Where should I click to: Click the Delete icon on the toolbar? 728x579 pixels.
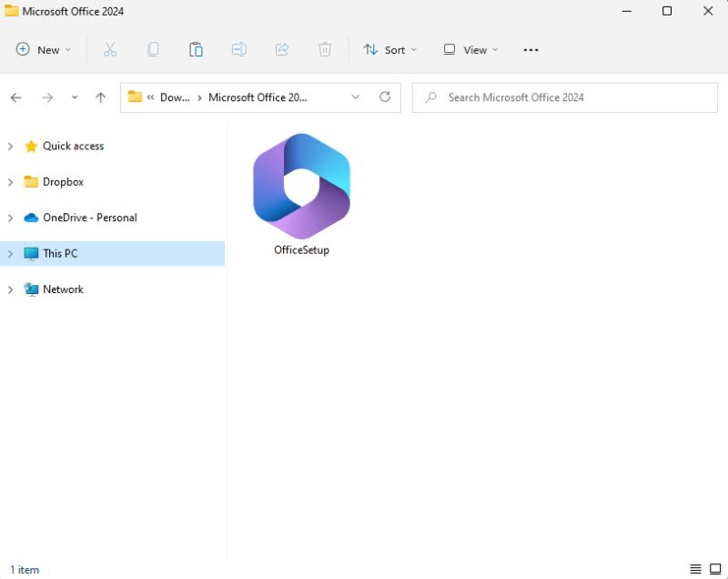[325, 49]
